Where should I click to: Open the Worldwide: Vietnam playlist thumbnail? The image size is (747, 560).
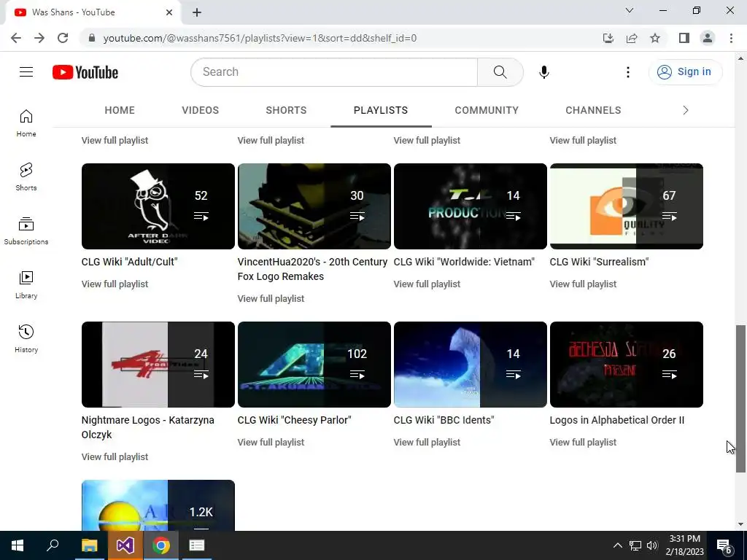coord(471,206)
